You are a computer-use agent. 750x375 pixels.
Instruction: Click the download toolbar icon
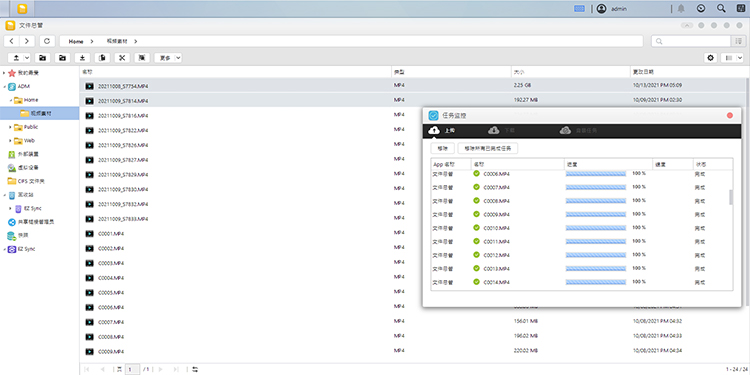[82, 58]
